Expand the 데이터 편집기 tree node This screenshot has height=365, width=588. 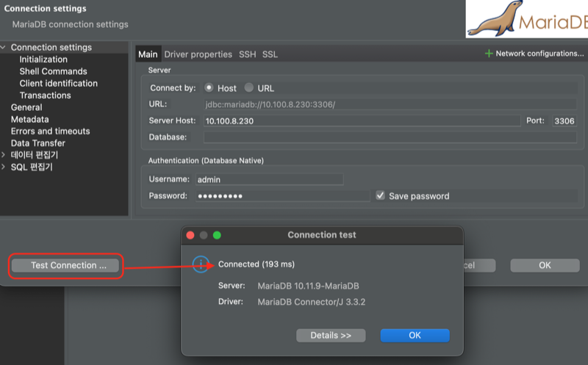pos(4,155)
